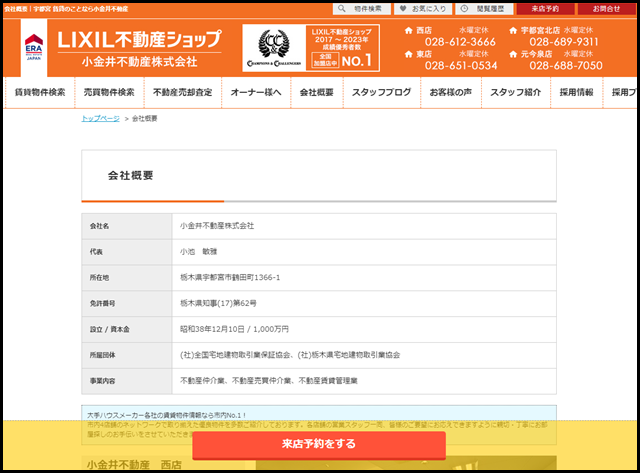The image size is (640, 473).
Task: Click the address 栃木県宇都宮市鶴田町1366-1
Action: point(230,278)
